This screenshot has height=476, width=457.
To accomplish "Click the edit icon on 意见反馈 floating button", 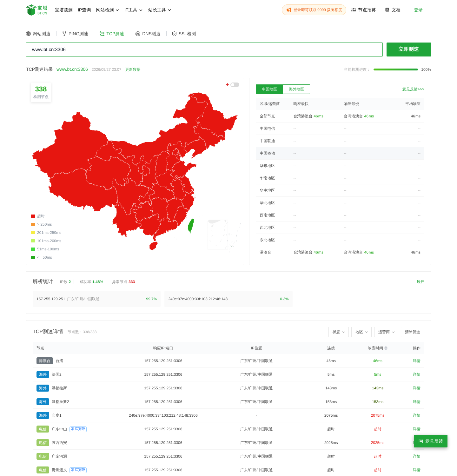I will pyautogui.click(x=421, y=441).
